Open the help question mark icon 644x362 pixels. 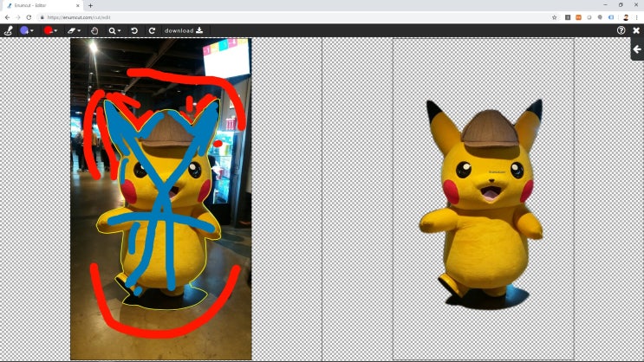click(621, 30)
